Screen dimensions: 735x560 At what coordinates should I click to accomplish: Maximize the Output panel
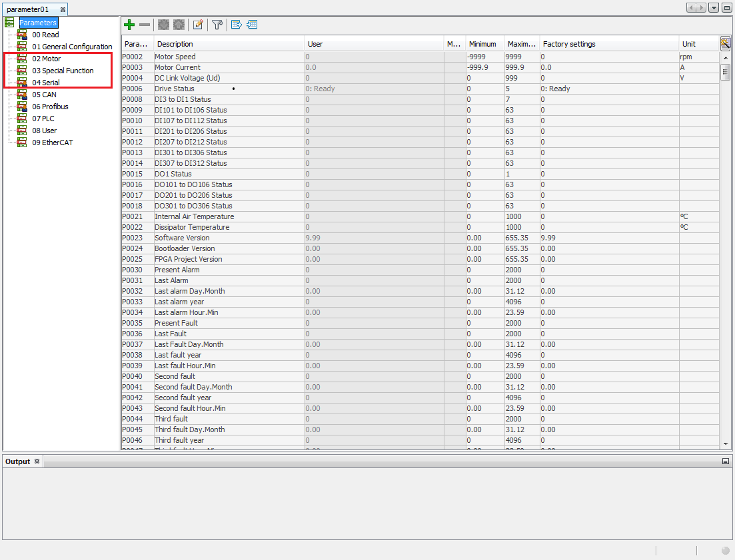point(726,461)
